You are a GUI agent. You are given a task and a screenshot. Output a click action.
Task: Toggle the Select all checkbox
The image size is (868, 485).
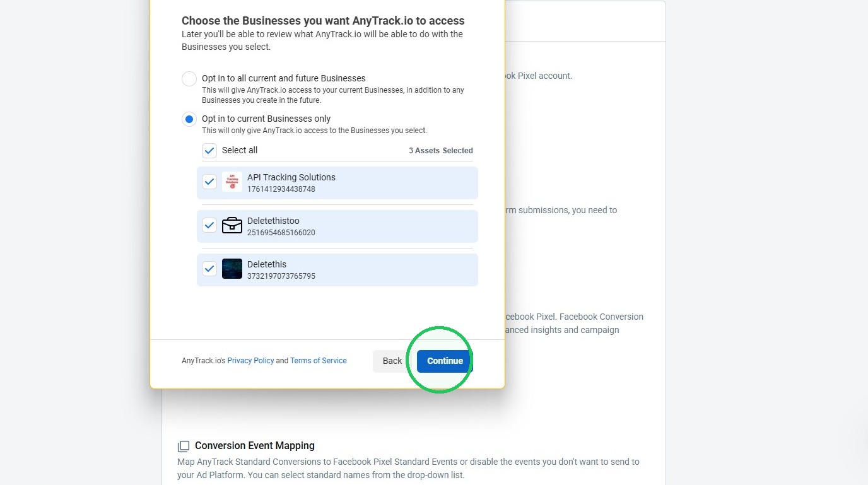[x=209, y=151]
